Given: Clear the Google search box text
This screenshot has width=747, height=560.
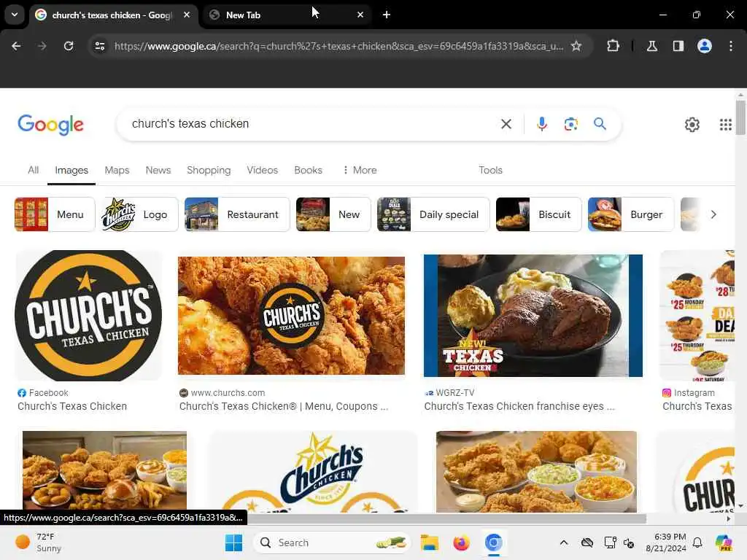Looking at the screenshot, I should point(506,124).
